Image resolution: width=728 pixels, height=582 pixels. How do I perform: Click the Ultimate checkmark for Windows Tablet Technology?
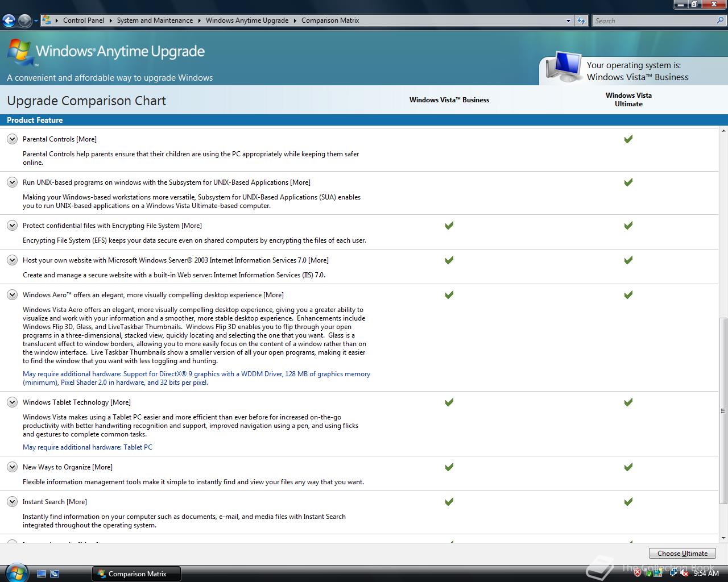pyautogui.click(x=628, y=402)
